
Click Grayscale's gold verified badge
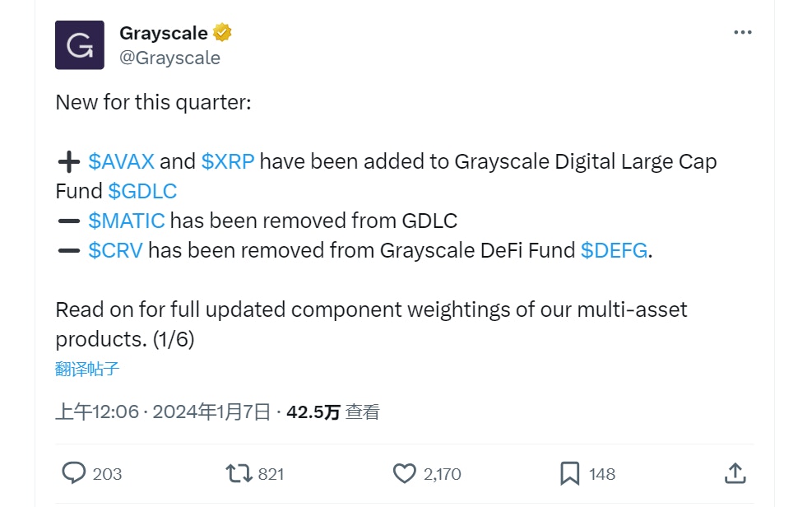220,32
